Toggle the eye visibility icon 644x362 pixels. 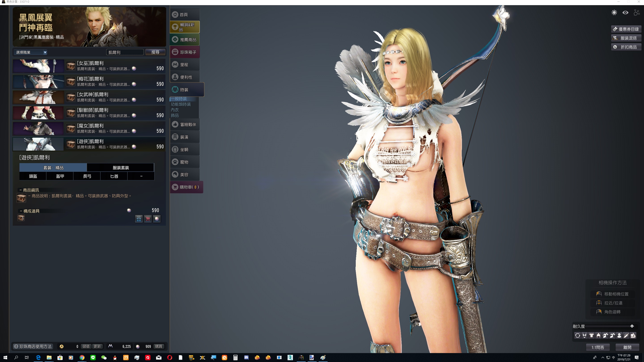(x=625, y=13)
